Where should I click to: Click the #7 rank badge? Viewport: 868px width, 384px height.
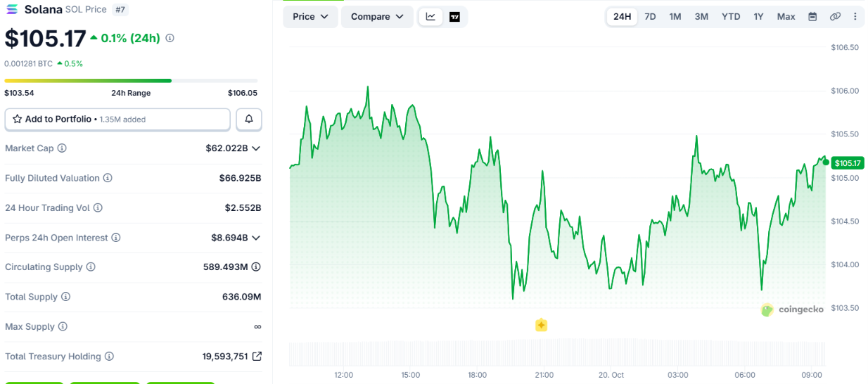[120, 9]
